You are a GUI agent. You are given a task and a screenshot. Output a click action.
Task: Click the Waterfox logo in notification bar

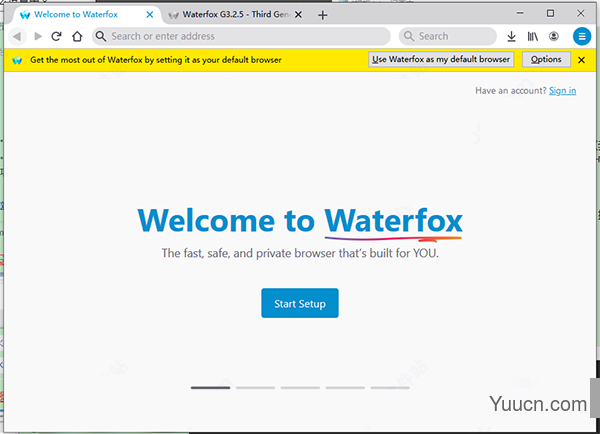(x=17, y=60)
